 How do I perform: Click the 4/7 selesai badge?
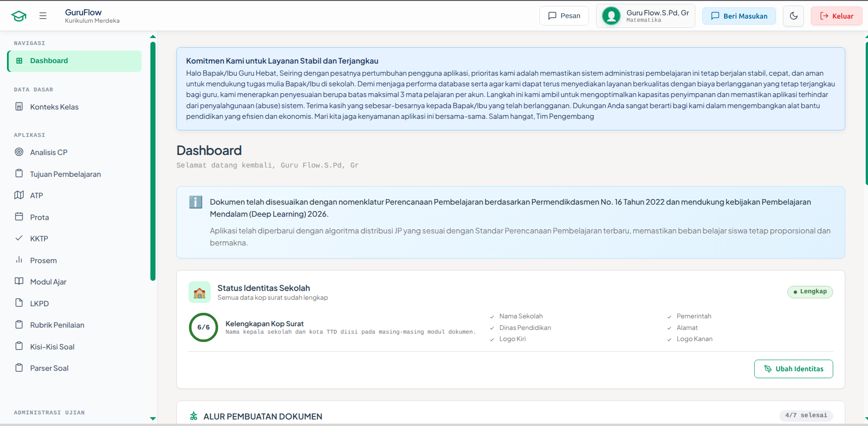pyautogui.click(x=806, y=415)
